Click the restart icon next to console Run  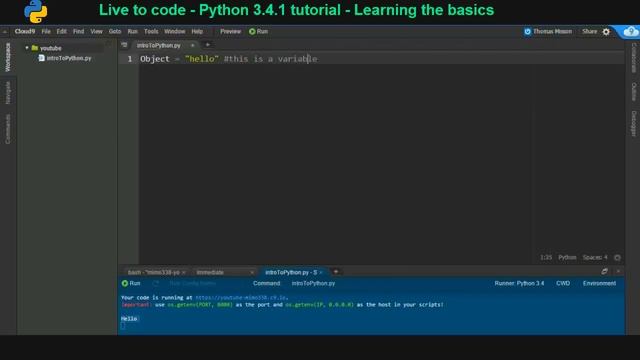pyautogui.click(x=156, y=283)
